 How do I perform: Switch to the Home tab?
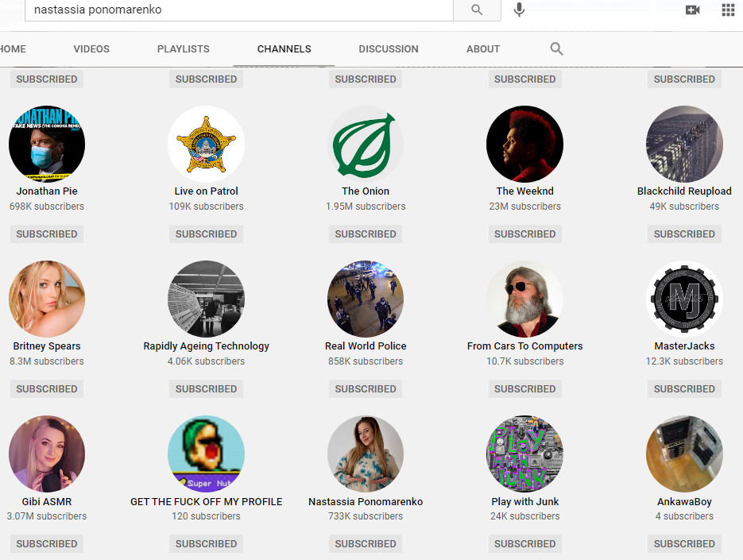[13, 48]
